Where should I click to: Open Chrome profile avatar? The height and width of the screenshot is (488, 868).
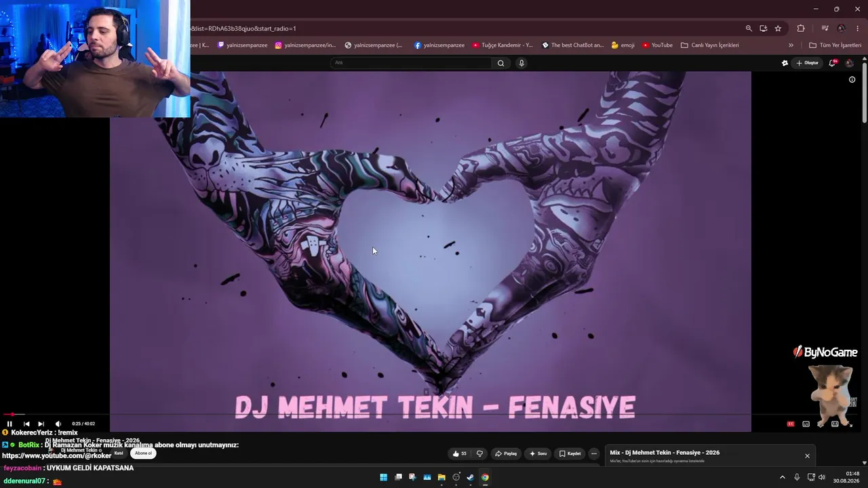point(841,28)
